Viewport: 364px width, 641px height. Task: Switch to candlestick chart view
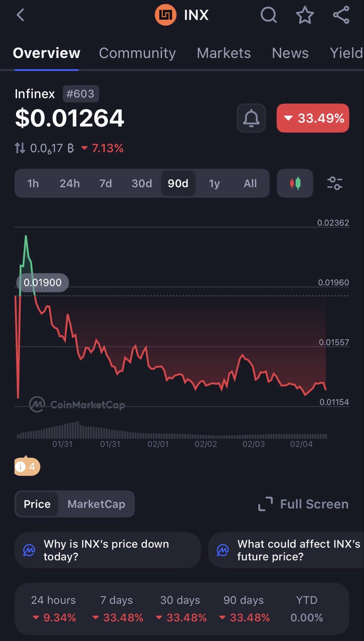(295, 183)
